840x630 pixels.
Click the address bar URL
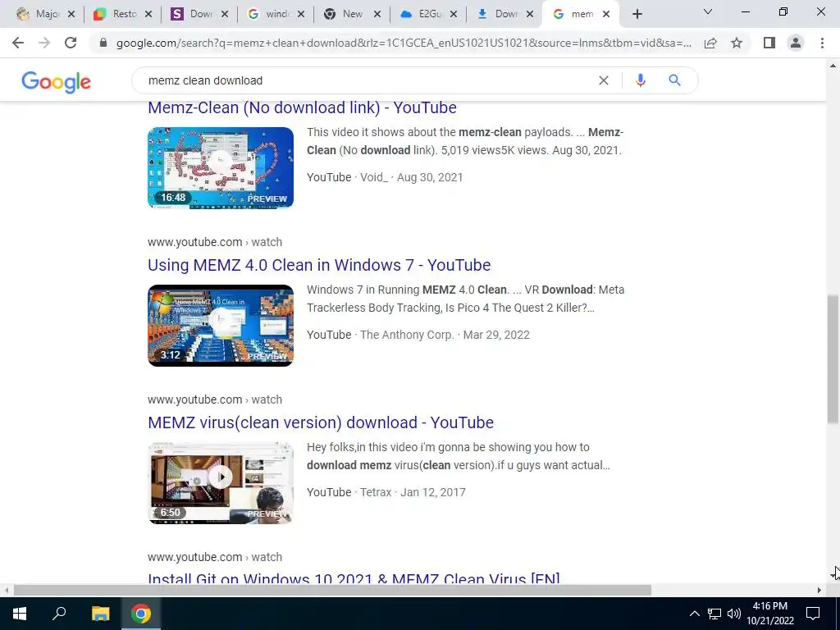click(404, 43)
